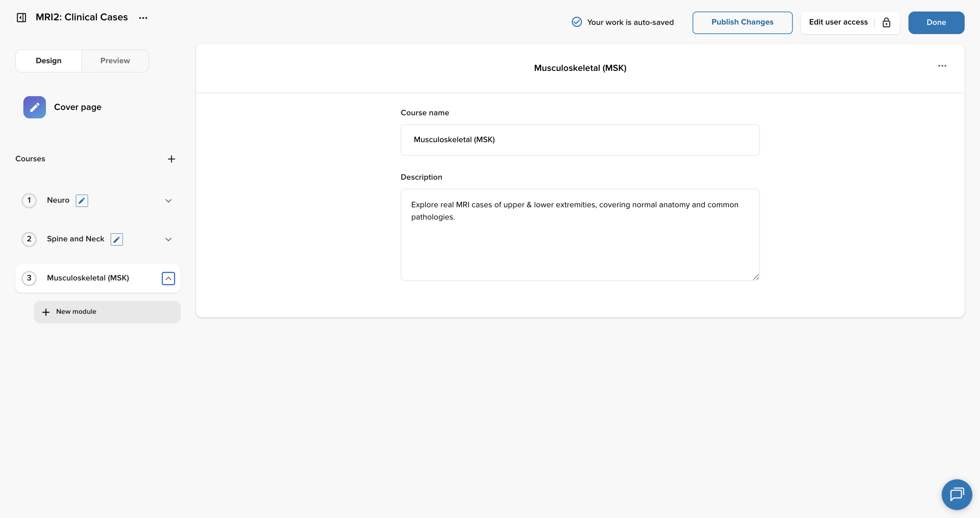Expand the Spine and Neck chevron
Image resolution: width=980 pixels, height=518 pixels.
(x=168, y=239)
